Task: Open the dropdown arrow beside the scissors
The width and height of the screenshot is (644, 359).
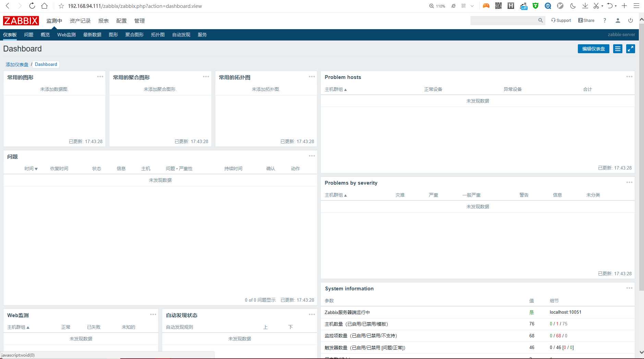Action: point(602,6)
